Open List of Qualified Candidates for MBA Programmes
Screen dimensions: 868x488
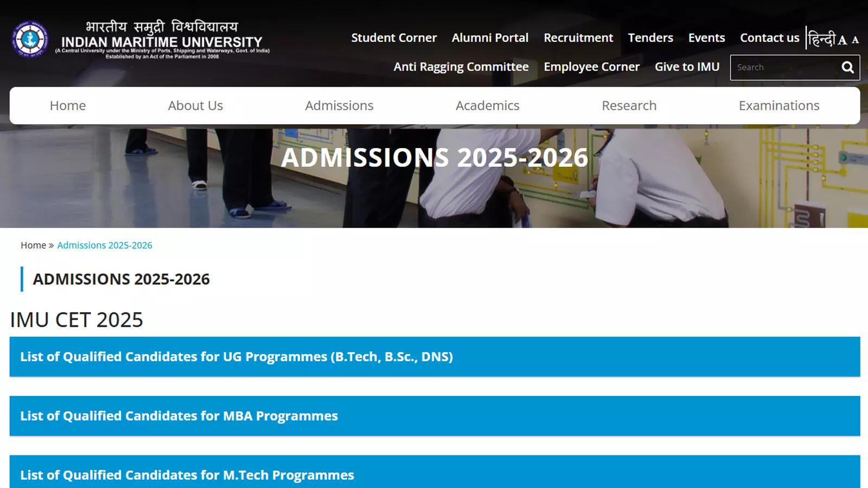(x=179, y=416)
